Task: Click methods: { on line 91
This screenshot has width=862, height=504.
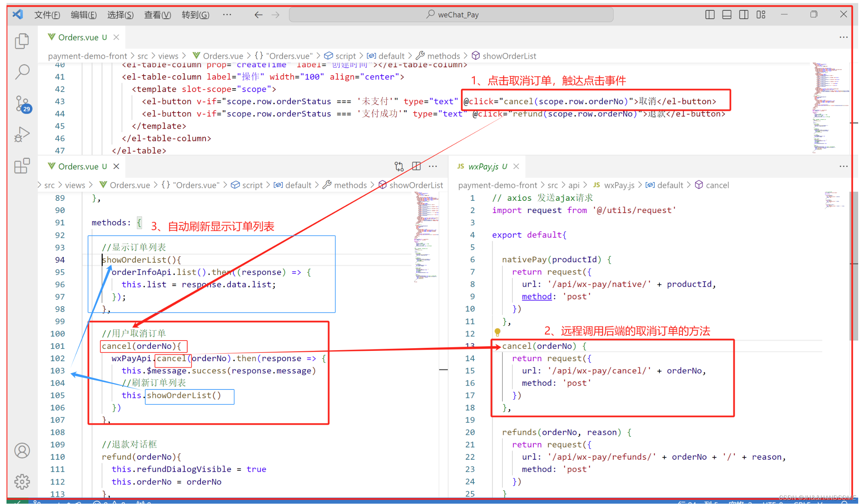Action: (x=117, y=223)
